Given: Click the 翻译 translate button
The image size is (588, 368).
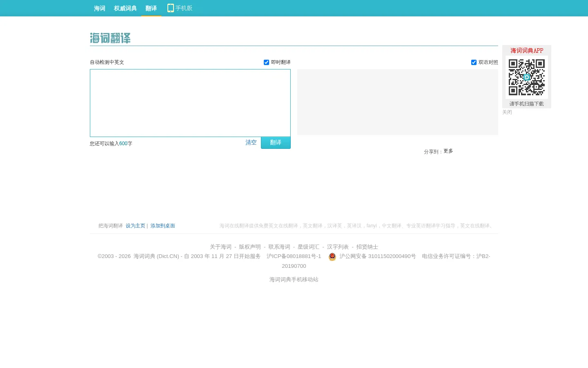Looking at the screenshot, I should pos(276,142).
